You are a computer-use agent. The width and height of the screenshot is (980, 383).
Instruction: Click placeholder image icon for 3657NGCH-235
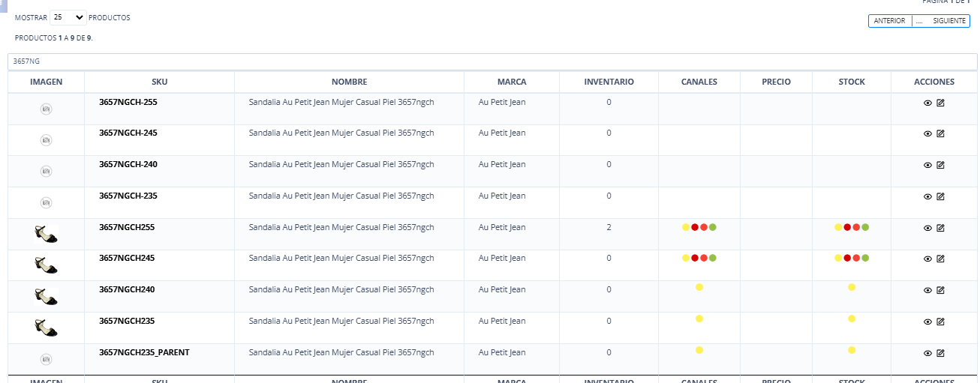46,203
